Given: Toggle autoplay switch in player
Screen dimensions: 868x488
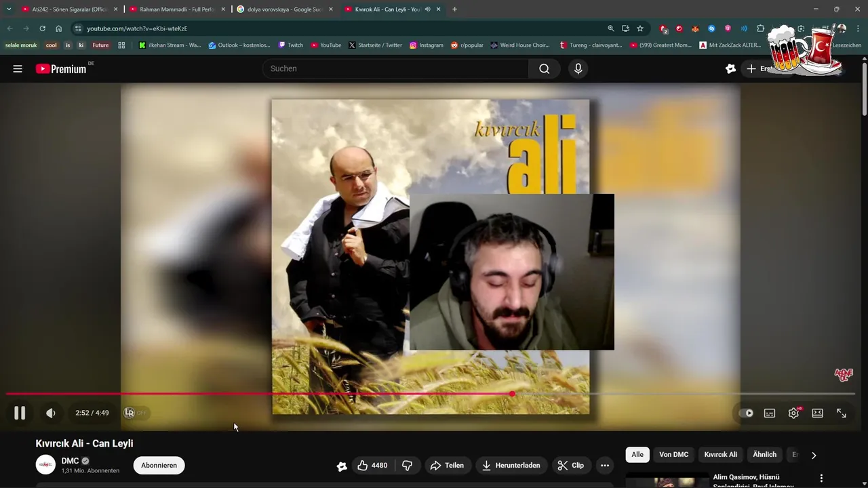Looking at the screenshot, I should [746, 413].
